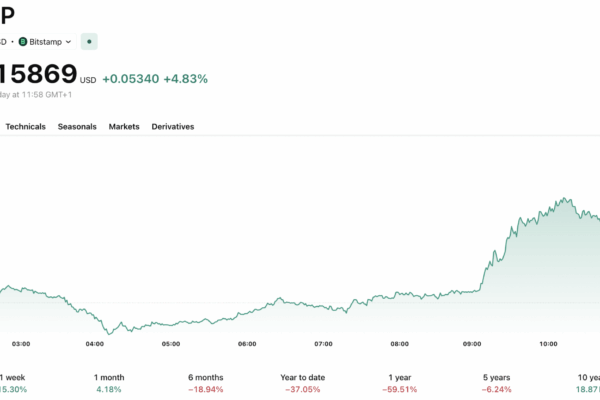
Task: Click the -6.24% five years value
Action: point(496,390)
